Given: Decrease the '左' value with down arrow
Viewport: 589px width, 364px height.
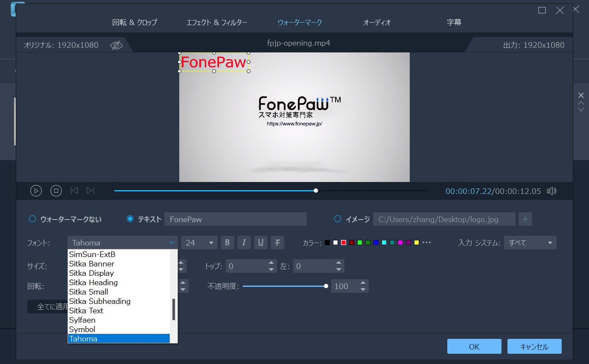Looking at the screenshot, I should 338,270.
